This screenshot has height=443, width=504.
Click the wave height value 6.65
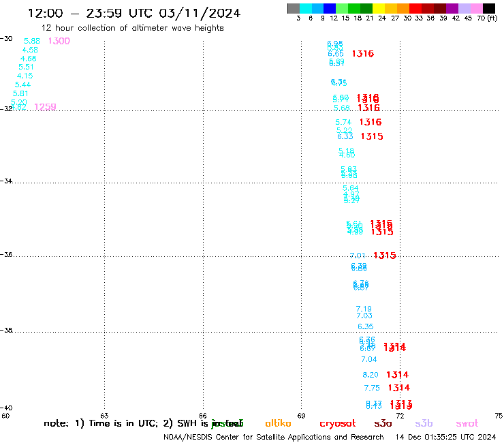pyautogui.click(x=336, y=54)
